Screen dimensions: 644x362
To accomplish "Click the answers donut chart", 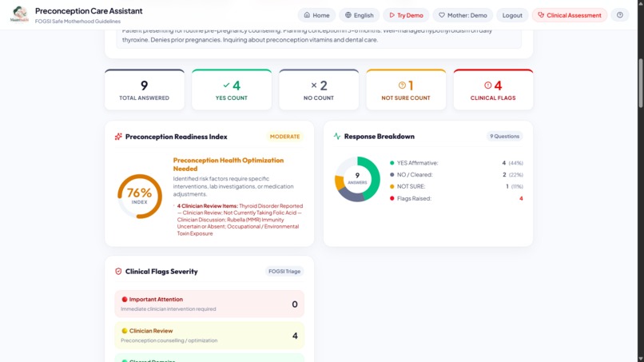I will pyautogui.click(x=357, y=179).
